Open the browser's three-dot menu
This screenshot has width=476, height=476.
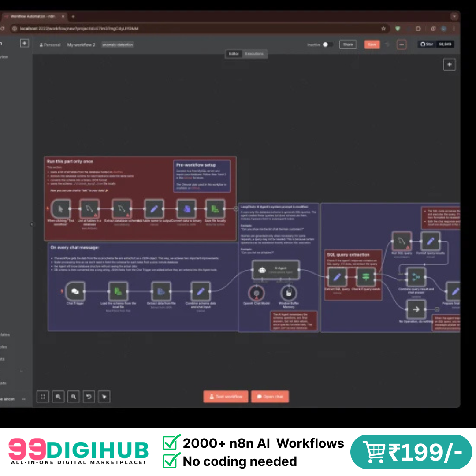[454, 28]
